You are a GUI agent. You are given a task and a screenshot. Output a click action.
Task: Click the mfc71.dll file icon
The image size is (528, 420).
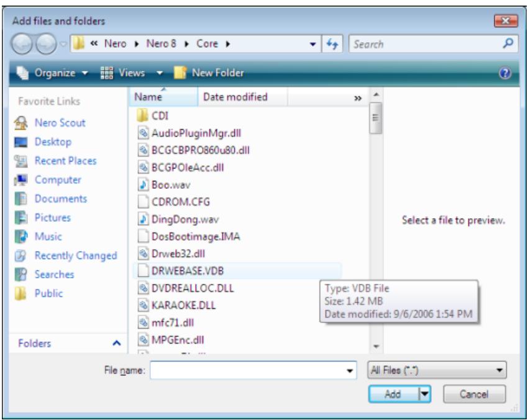(143, 322)
